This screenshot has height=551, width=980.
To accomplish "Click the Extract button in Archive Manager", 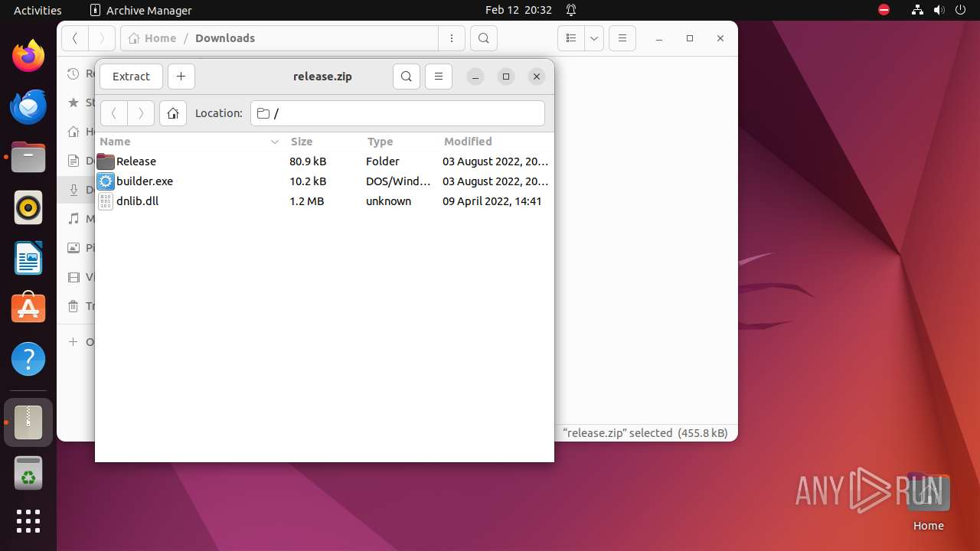I will coord(131,77).
